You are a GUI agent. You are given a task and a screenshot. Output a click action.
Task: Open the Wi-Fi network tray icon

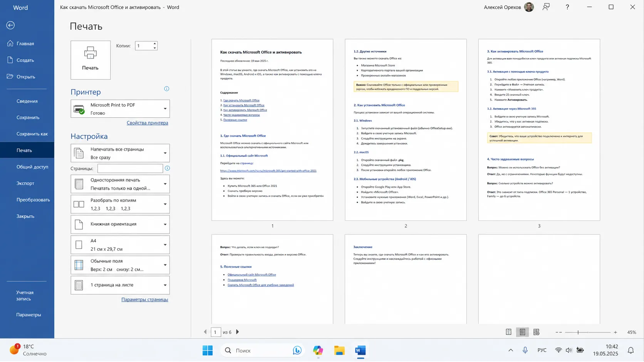(x=558, y=350)
